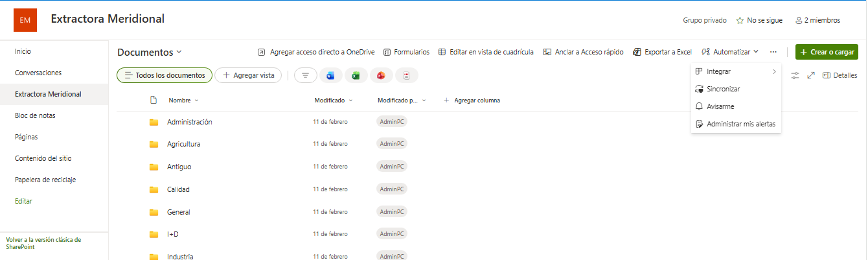Choose Administrar mis alertas menu item
The height and width of the screenshot is (260, 868).
(740, 124)
